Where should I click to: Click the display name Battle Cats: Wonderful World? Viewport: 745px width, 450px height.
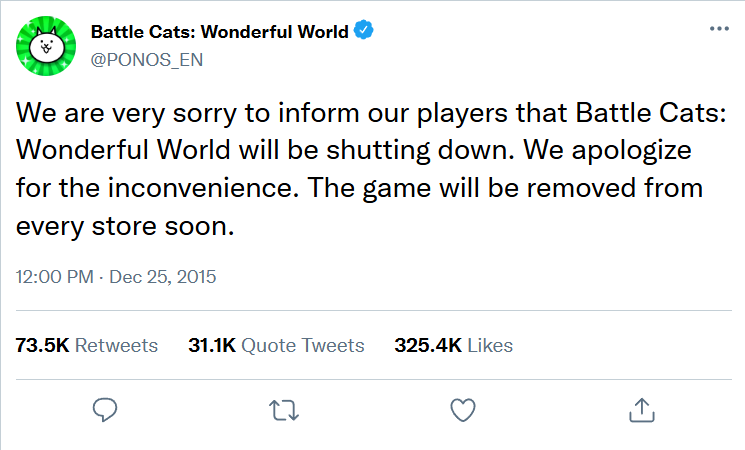[x=219, y=32]
